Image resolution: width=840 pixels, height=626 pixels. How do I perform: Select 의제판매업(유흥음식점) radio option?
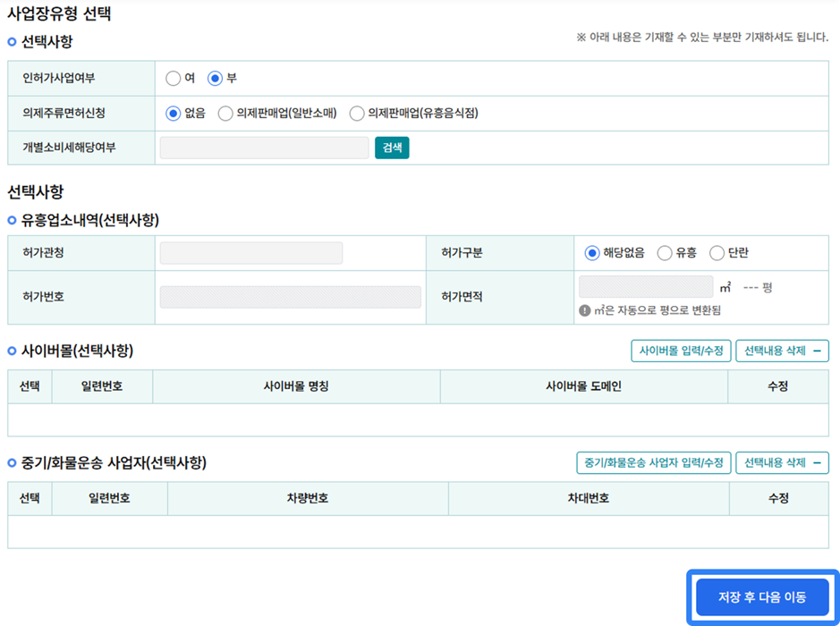(357, 113)
